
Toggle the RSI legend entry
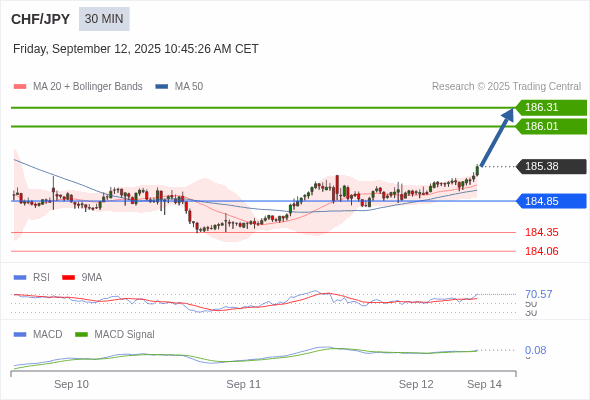click(31, 277)
